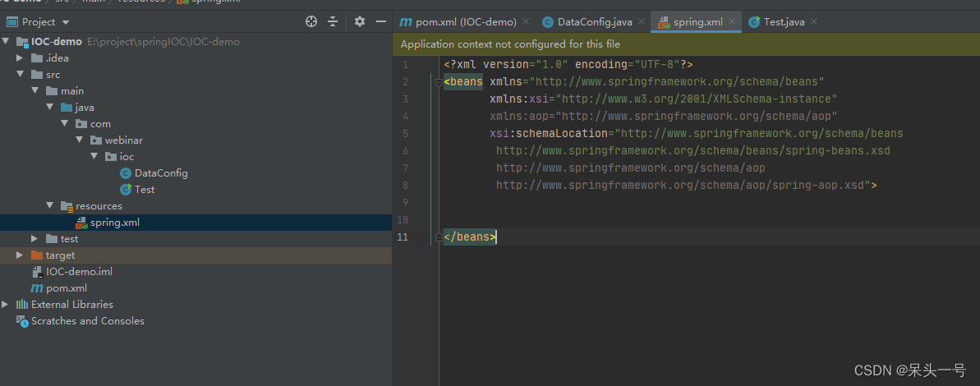Screen dimensions: 980x386
Task: Click the Select Opened File locate icon
Action: 311,22
